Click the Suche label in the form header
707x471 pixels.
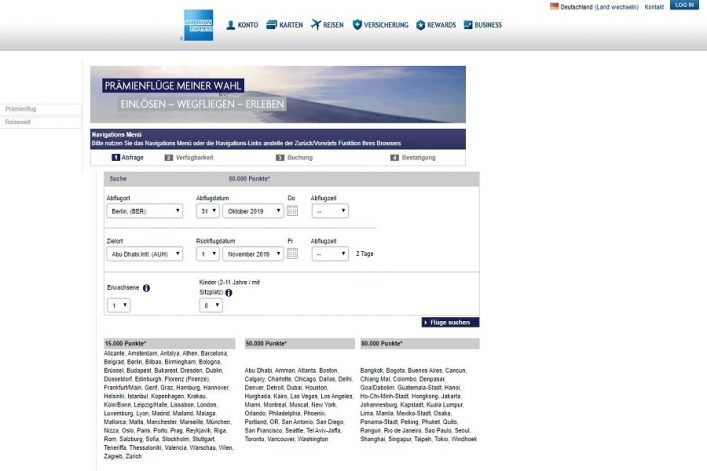pos(118,179)
